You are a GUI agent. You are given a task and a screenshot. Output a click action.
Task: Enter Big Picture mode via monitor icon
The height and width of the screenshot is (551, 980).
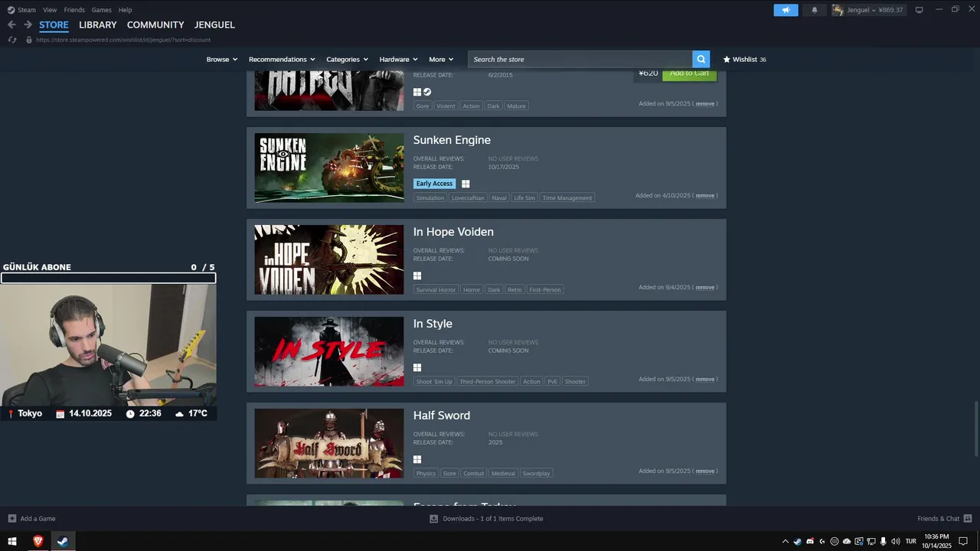(920, 10)
